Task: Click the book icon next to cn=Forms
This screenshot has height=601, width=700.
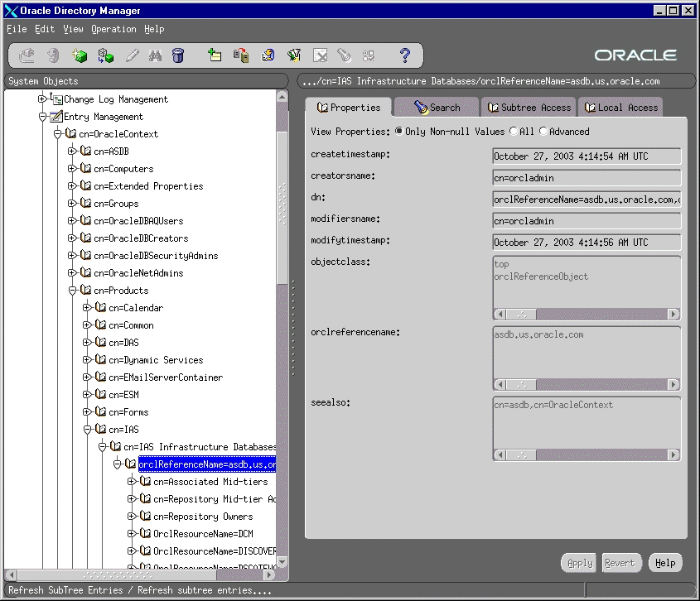Action: [101, 411]
